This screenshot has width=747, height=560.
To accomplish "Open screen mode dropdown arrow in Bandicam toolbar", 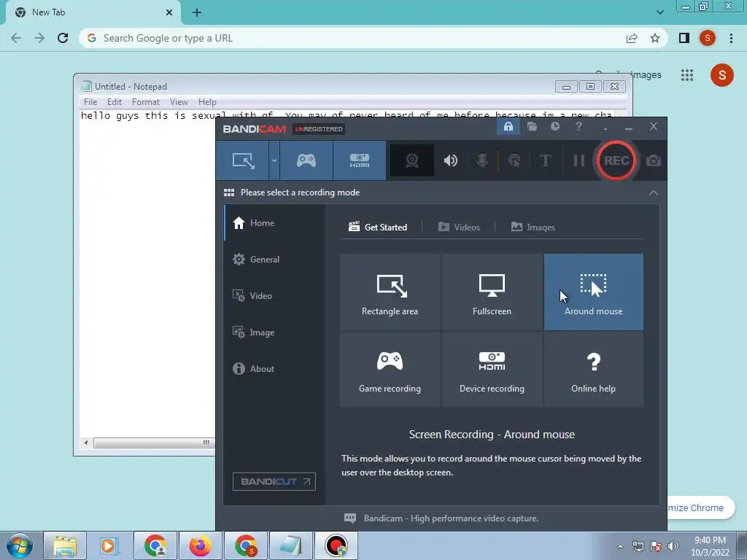I will point(274,160).
